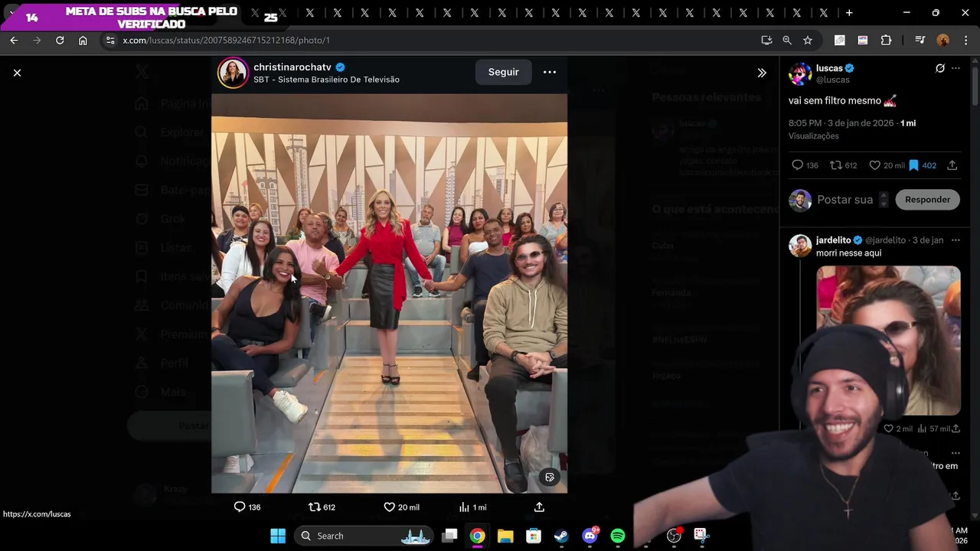Click the zoom magnifier icon in address bar

coord(787,40)
